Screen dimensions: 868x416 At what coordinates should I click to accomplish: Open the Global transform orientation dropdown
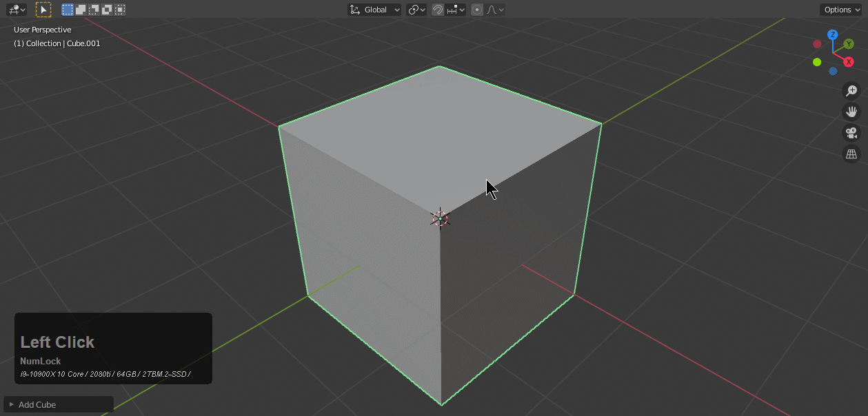click(374, 9)
